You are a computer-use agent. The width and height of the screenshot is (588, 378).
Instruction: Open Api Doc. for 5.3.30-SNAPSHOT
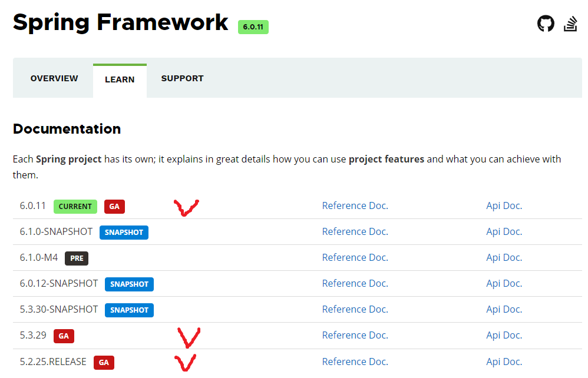pyautogui.click(x=504, y=309)
